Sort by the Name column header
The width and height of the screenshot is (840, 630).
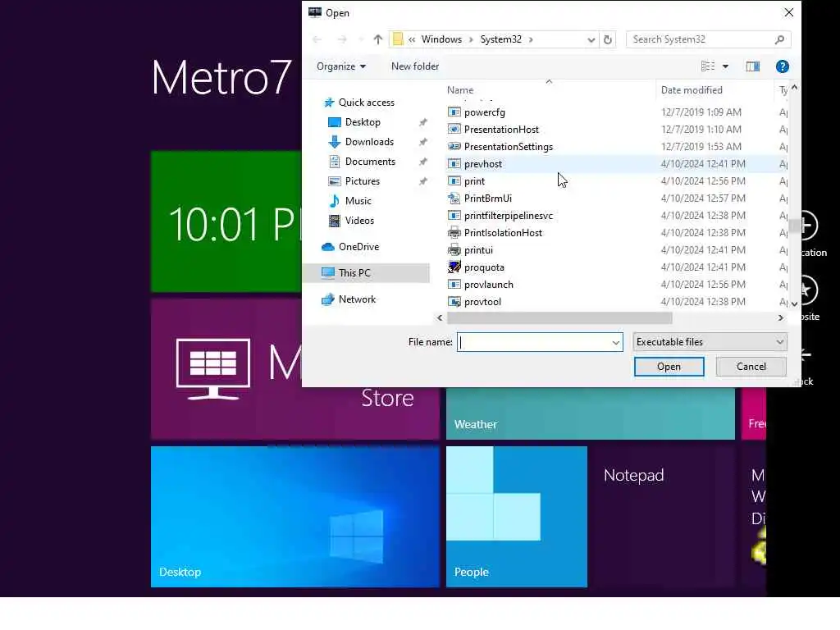click(x=549, y=90)
